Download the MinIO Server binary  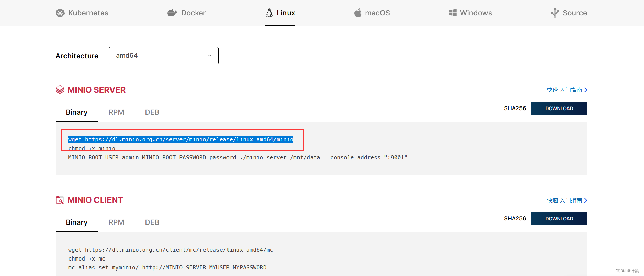tap(559, 108)
